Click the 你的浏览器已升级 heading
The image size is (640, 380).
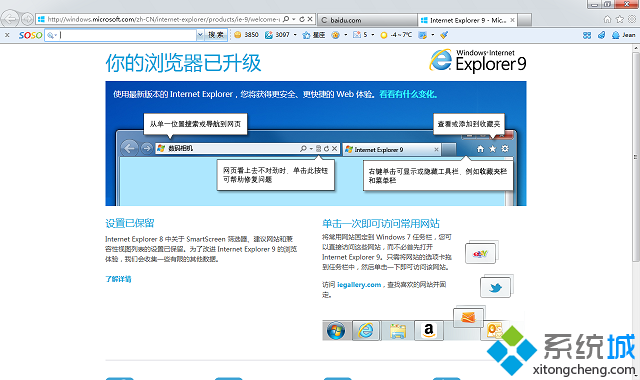(x=183, y=63)
